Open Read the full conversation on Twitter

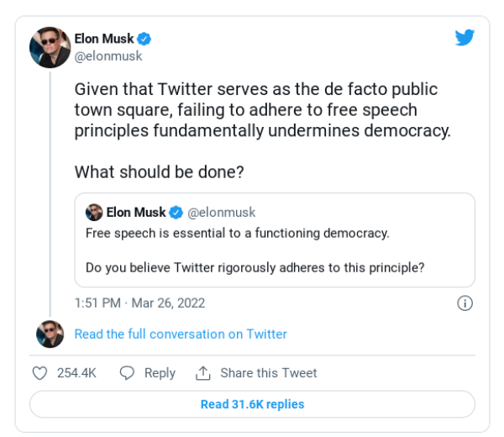point(181,334)
